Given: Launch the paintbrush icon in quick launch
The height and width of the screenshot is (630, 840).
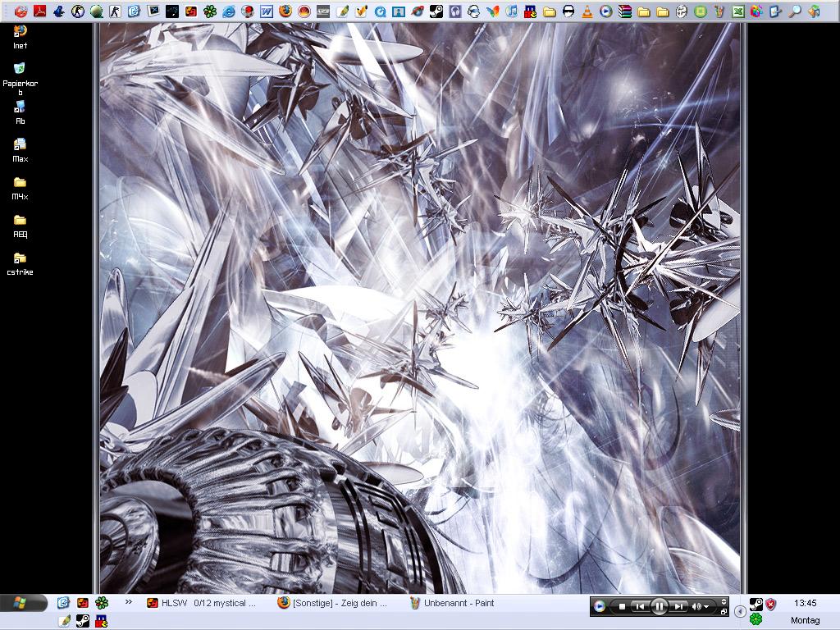Looking at the screenshot, I should point(64,621).
